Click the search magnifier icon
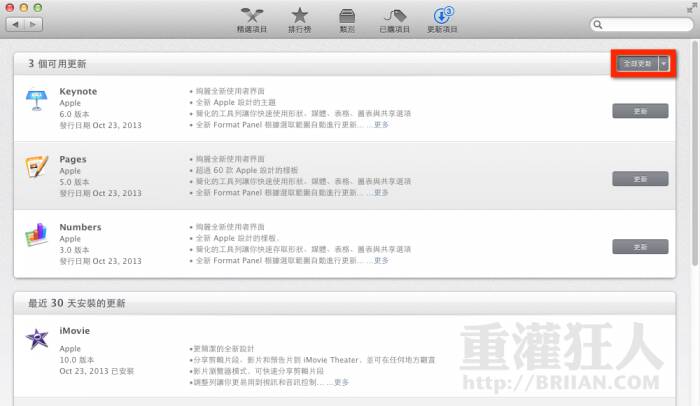This screenshot has height=406, width=700. tap(598, 25)
